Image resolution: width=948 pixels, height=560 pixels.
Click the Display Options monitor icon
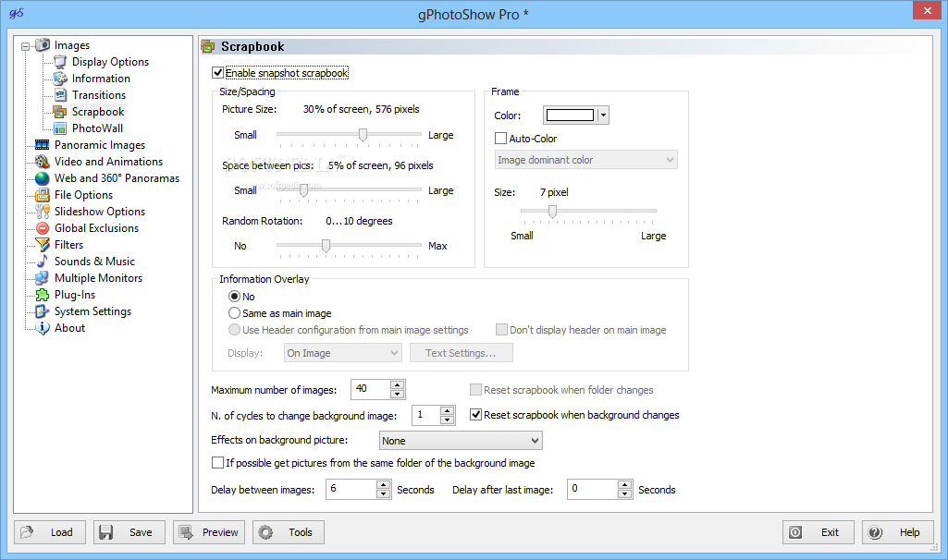60,62
